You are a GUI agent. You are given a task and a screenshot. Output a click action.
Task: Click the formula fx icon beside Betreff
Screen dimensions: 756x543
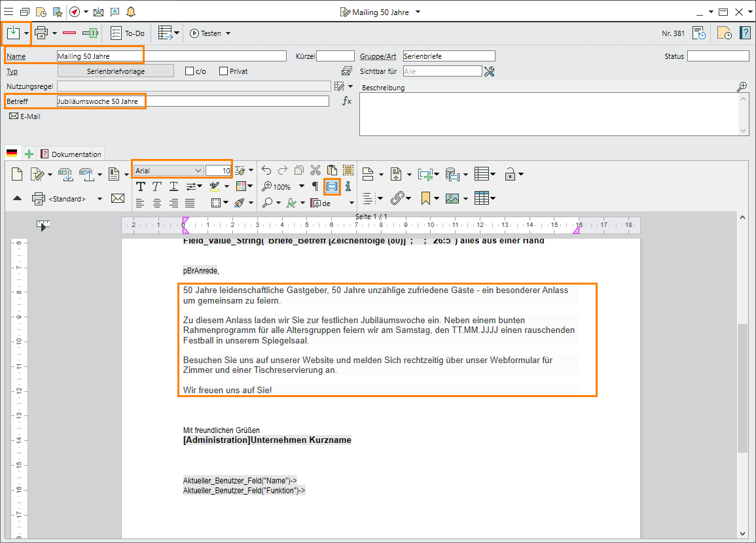point(347,101)
